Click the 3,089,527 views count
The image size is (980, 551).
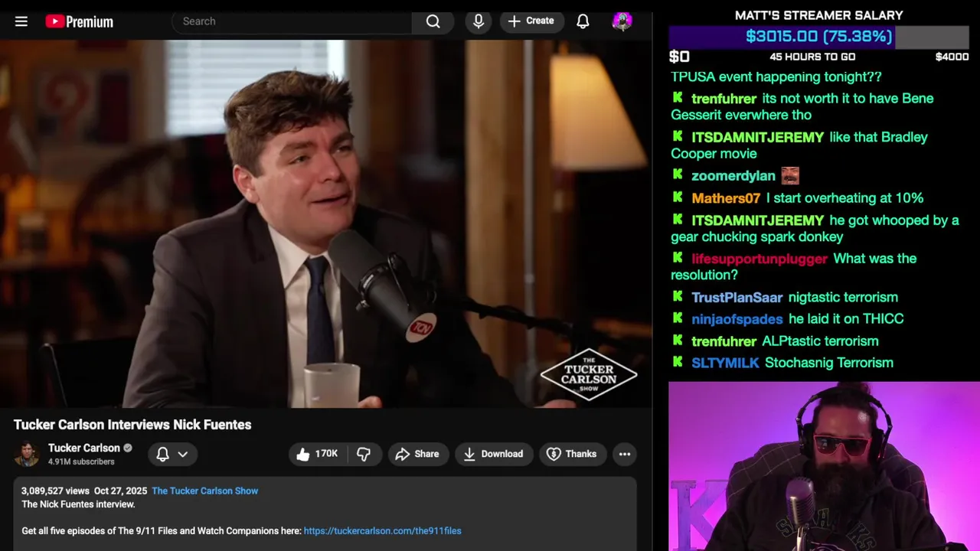(x=55, y=491)
